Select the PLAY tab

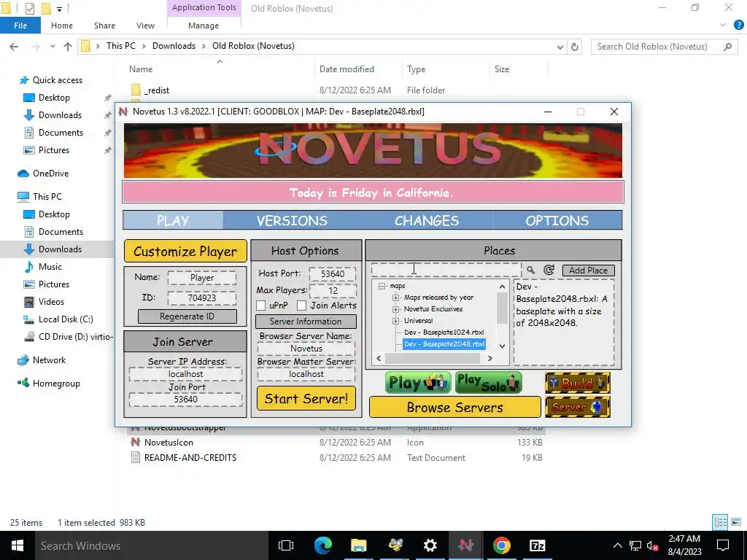point(173,220)
